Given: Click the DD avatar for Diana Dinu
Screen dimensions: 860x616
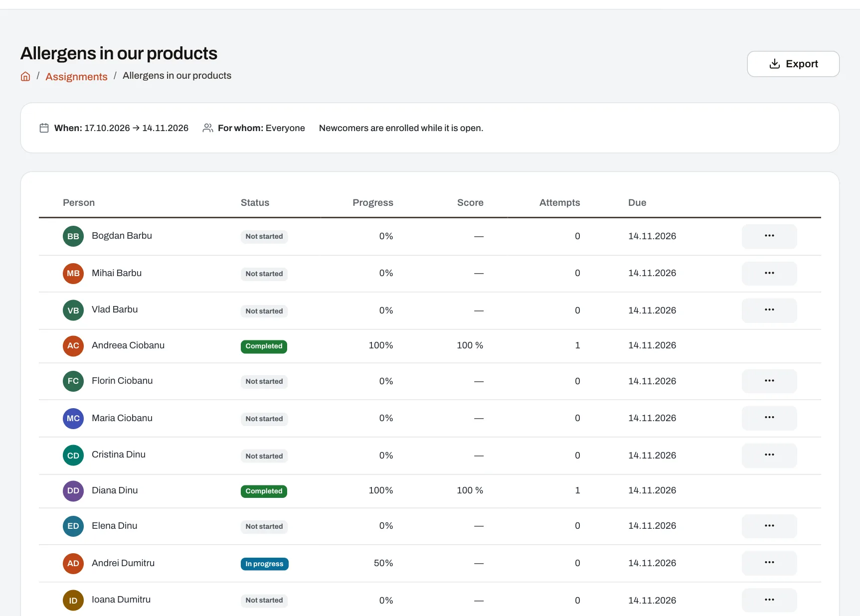Looking at the screenshot, I should coord(73,491).
